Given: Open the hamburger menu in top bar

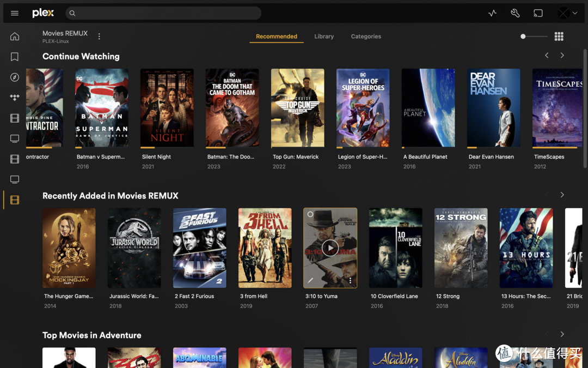Looking at the screenshot, I should (15, 13).
